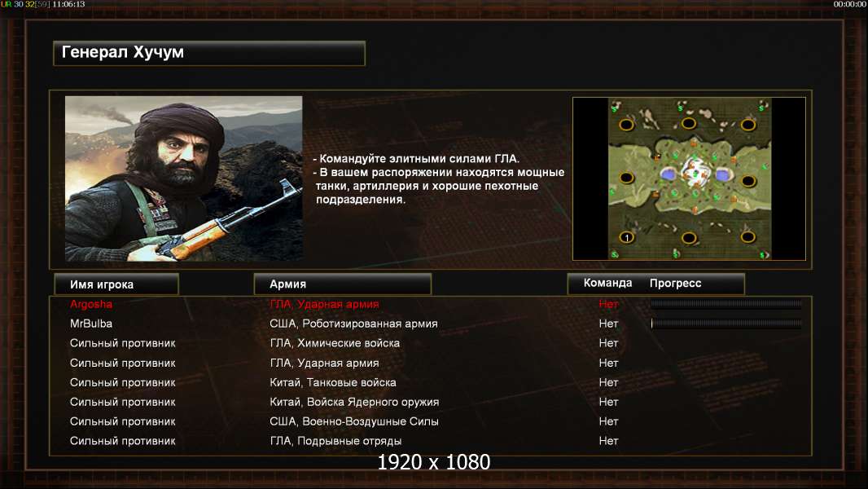Click the left blue pond on minimap
Image resolution: width=868 pixels, height=489 pixels.
pos(669,174)
